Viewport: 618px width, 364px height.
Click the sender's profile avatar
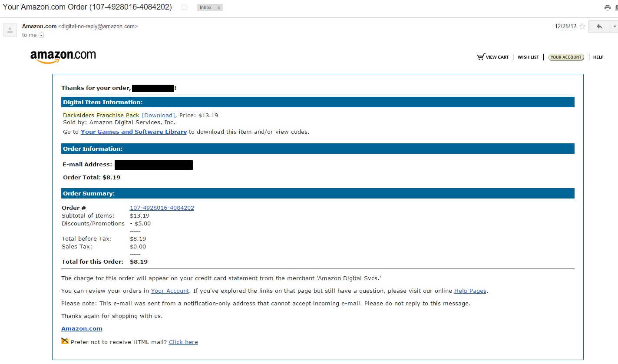(10, 30)
